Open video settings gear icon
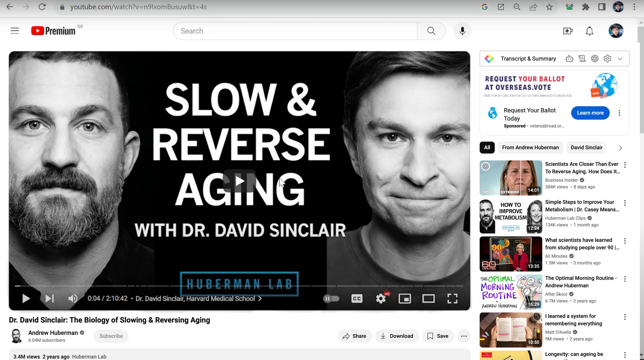This screenshot has height=360, width=644. coord(381,299)
